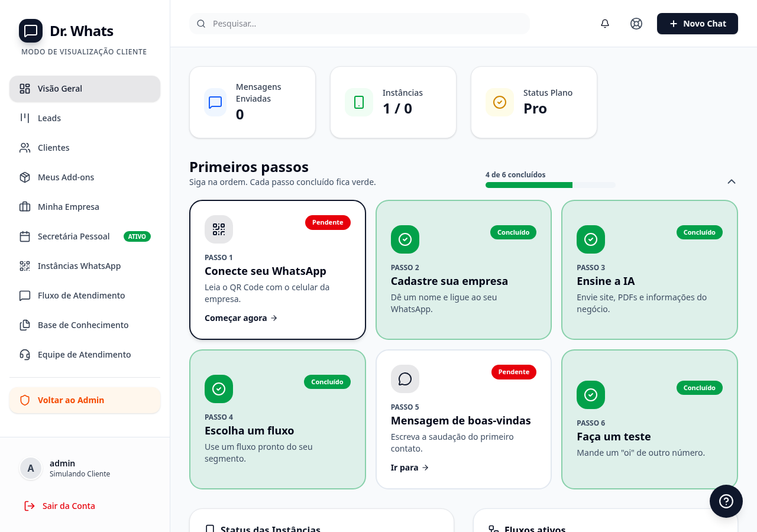The image size is (757, 532).
Task: Click the search magnifier icon
Action: coord(201,24)
